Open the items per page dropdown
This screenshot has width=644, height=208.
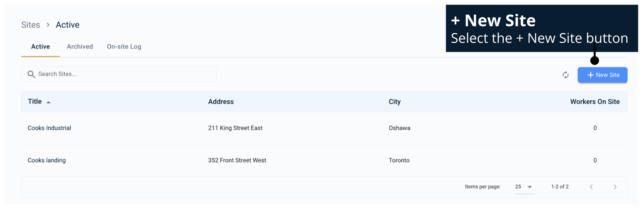click(x=525, y=187)
